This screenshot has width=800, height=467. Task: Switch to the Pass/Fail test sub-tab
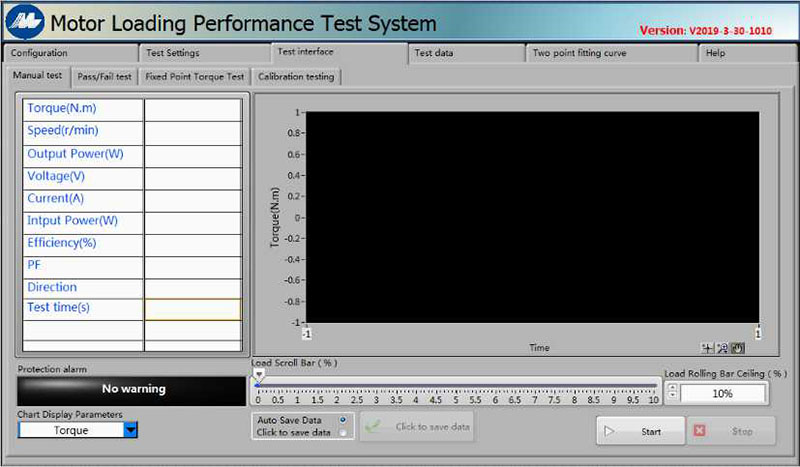(x=105, y=76)
